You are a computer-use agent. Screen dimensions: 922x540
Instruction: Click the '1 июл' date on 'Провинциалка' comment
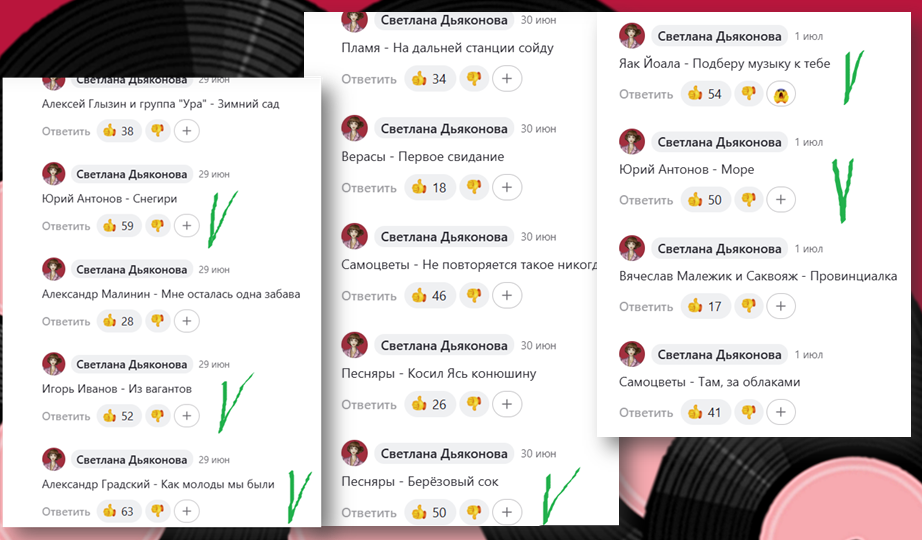[809, 249]
